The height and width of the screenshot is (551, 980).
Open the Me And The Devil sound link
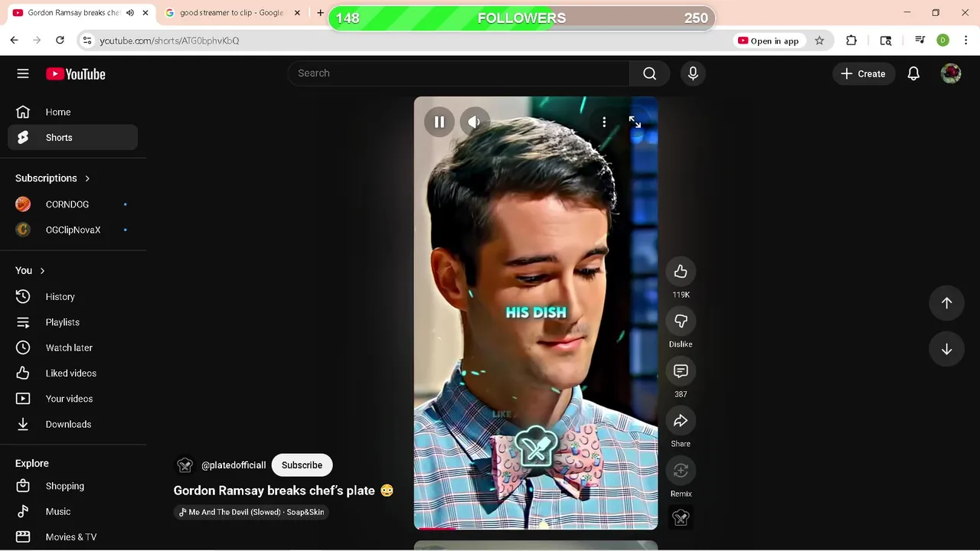point(252,512)
